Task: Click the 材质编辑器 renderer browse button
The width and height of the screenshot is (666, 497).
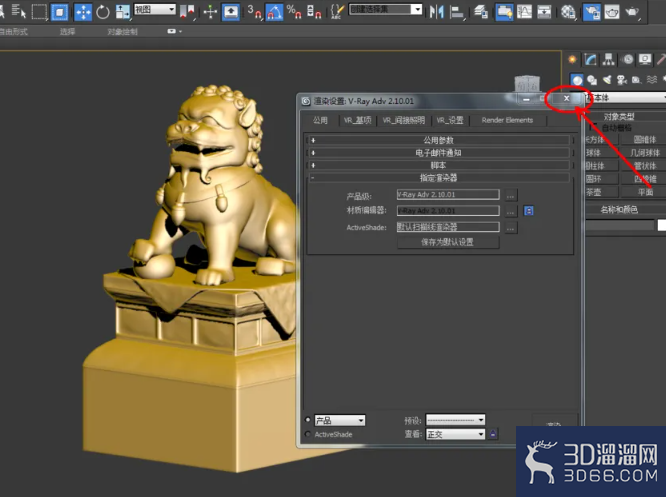Action: click(x=511, y=211)
